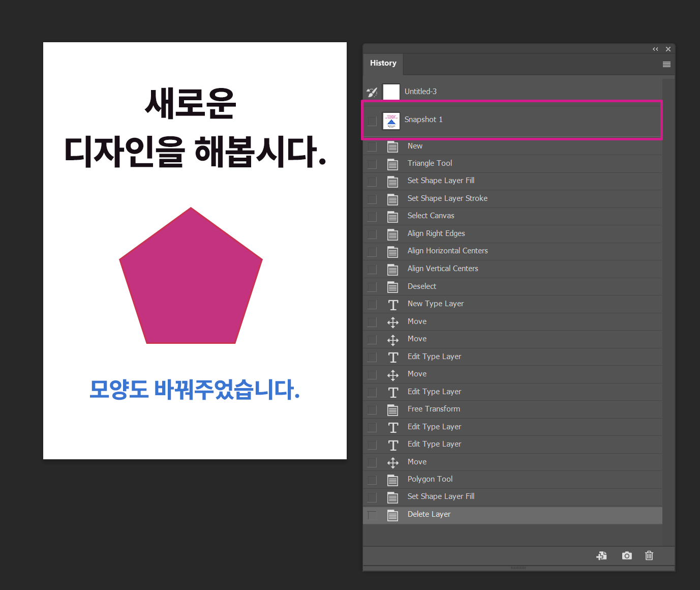Click the Triangle Tool state icon
Screen dimensions: 700x590
tap(392, 164)
